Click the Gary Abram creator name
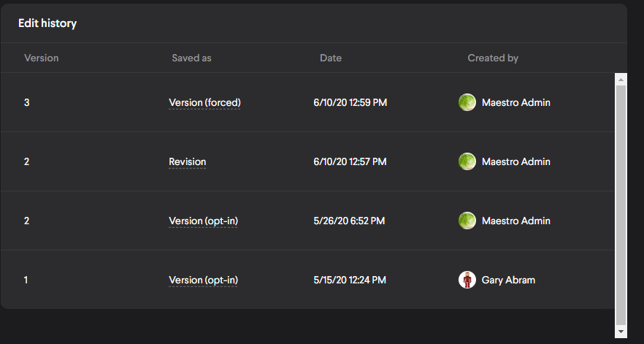Image resolution: width=644 pixels, height=344 pixels. pos(508,280)
